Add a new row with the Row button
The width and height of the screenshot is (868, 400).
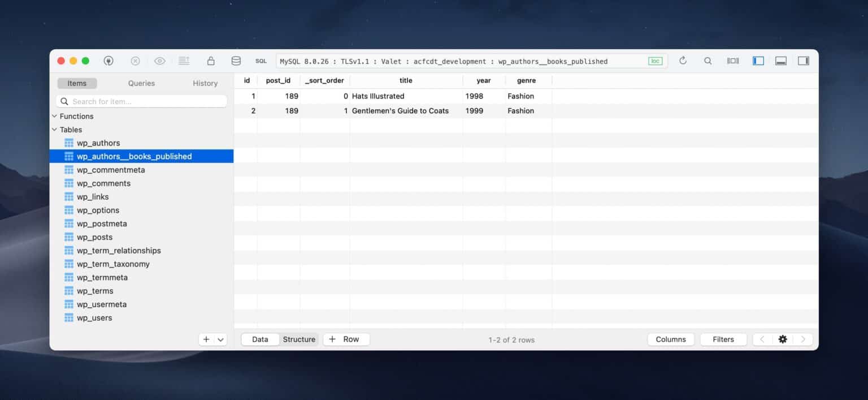tap(346, 339)
